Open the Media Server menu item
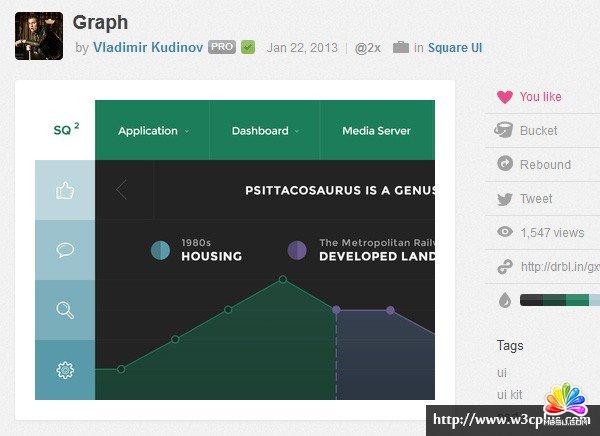The width and height of the screenshot is (600, 436). click(x=376, y=131)
